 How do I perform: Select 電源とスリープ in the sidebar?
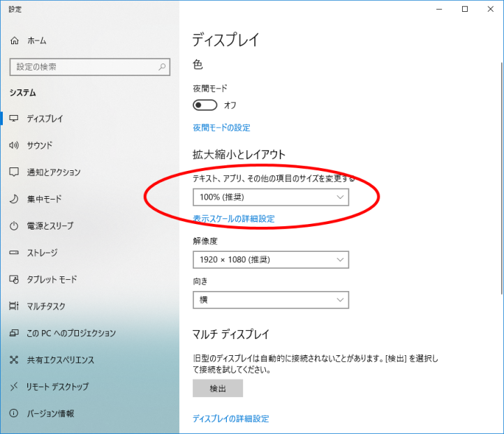click(x=89, y=226)
